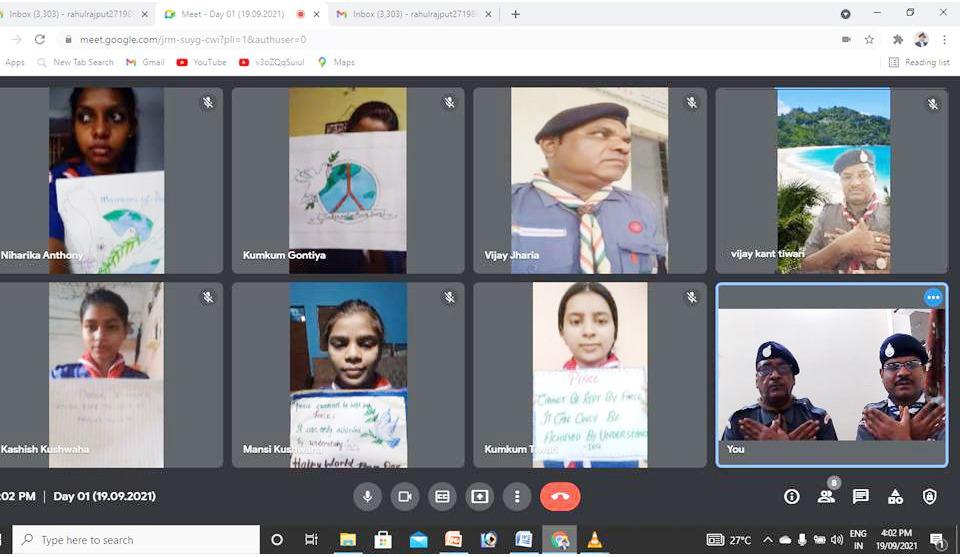Open a new browser tab
Viewport: 960px width, 557px height.
(x=516, y=14)
